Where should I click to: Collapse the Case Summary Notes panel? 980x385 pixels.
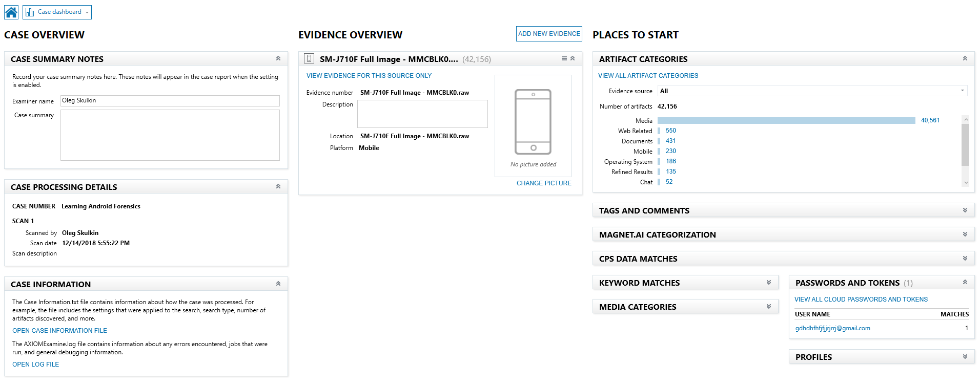(x=278, y=58)
